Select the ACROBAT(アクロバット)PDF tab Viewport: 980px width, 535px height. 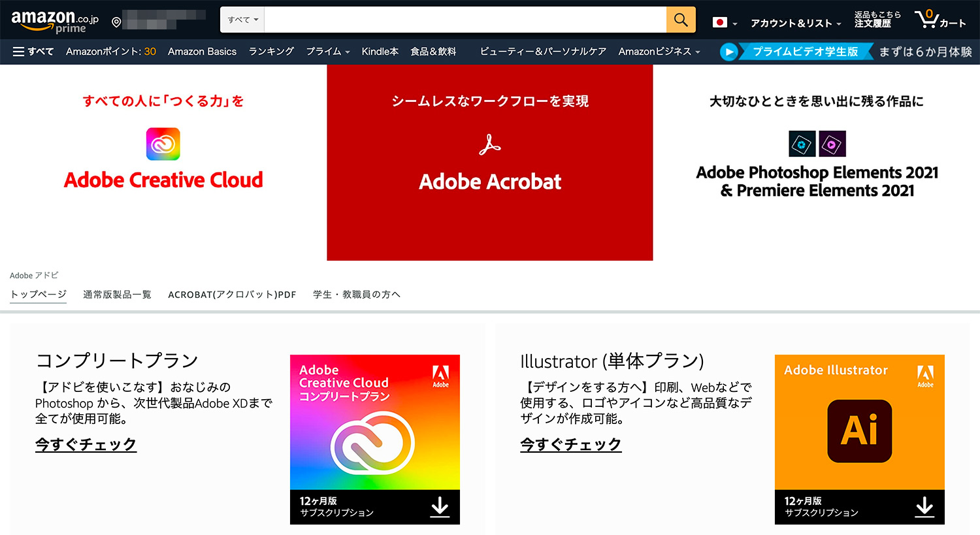pos(232,295)
